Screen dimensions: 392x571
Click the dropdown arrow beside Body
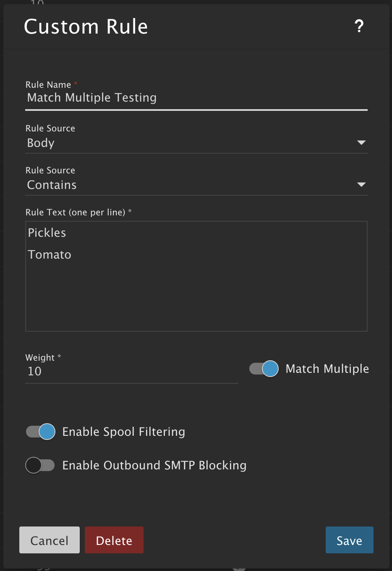tap(361, 143)
